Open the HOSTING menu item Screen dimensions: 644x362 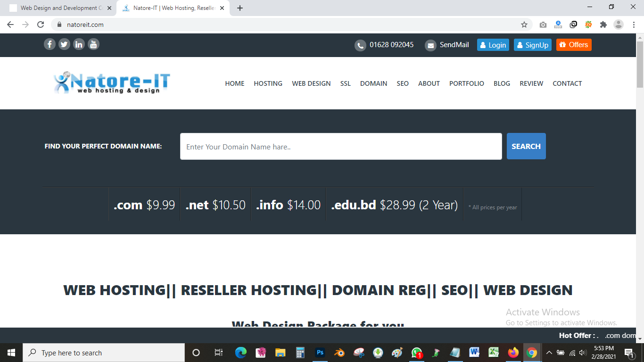(268, 83)
